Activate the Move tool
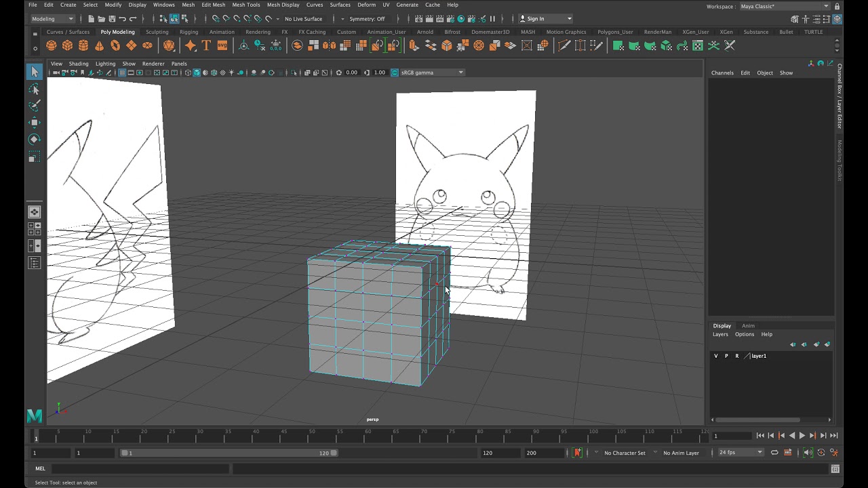 click(34, 123)
